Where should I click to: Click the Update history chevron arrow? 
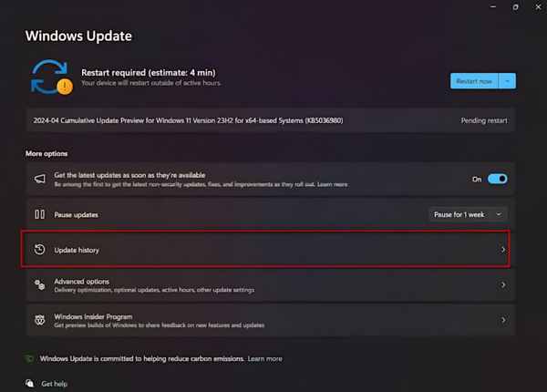503,250
